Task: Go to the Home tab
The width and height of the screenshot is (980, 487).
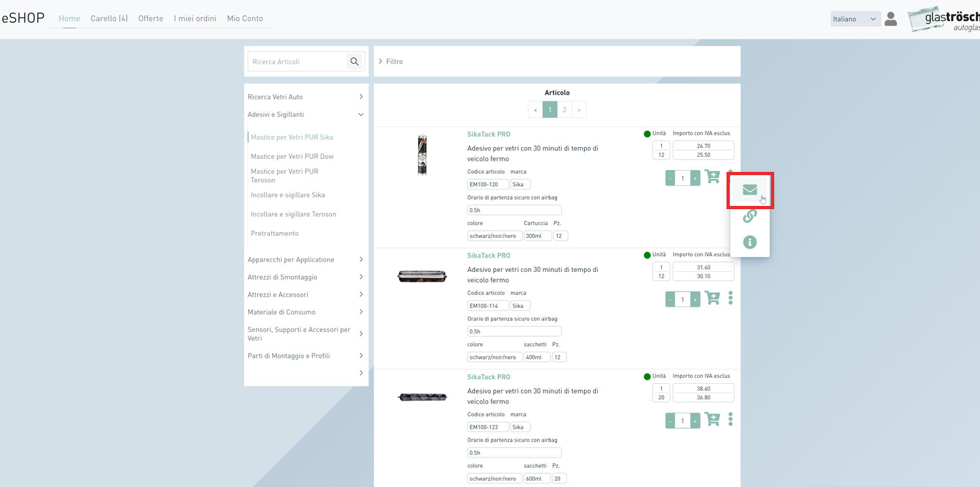Action: coord(69,18)
